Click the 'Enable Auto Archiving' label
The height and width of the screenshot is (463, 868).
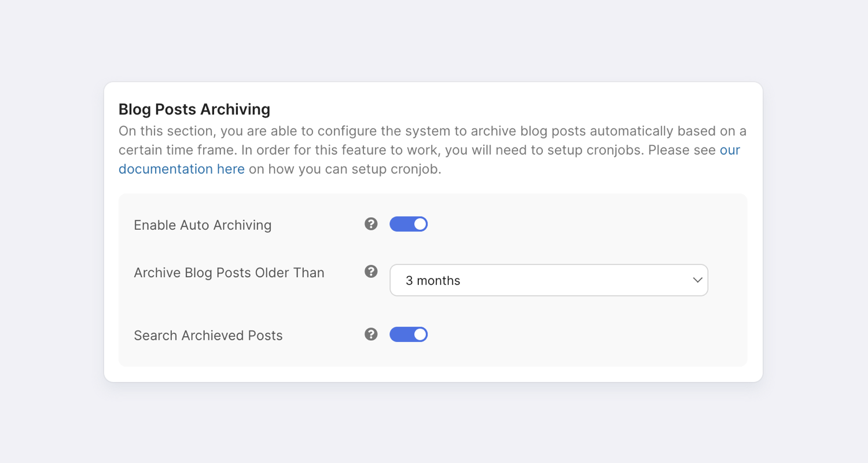pyautogui.click(x=203, y=225)
